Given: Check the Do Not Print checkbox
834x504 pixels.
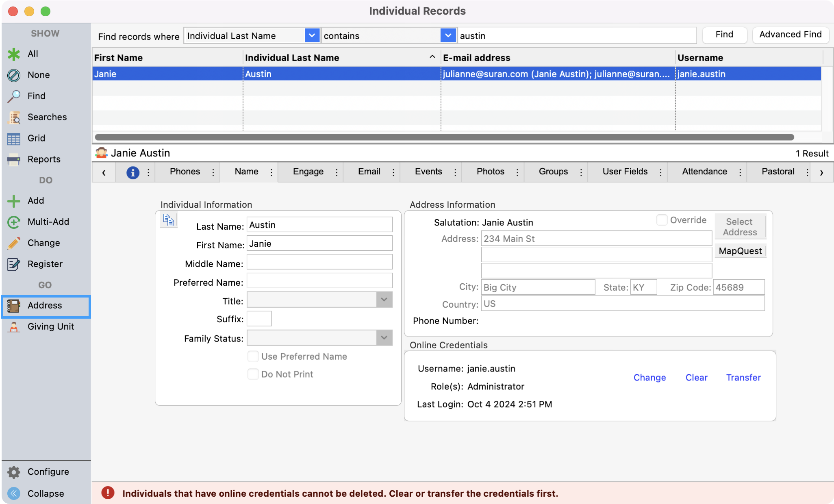Looking at the screenshot, I should pos(253,374).
